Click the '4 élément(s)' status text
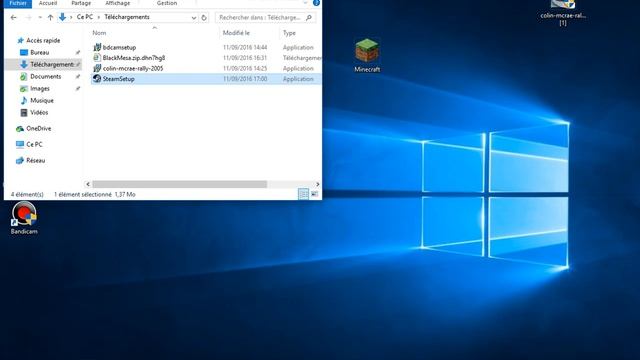Screen dimensions: 640x360 point(27,194)
